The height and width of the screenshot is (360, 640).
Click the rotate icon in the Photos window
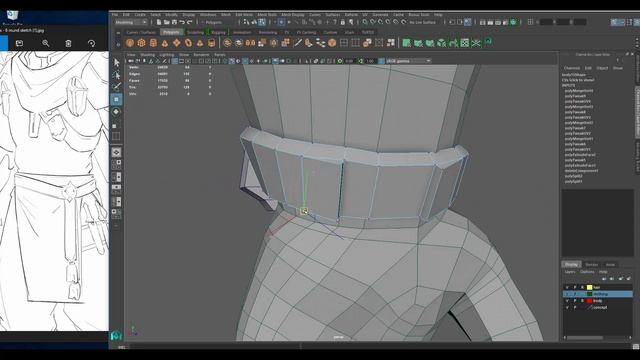pos(91,43)
